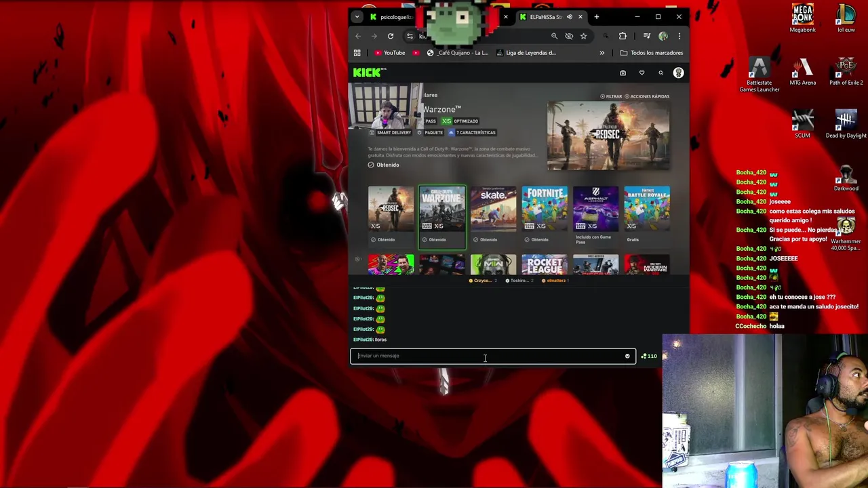
Task: Click the 110 channel points indicator
Action: pos(649,356)
